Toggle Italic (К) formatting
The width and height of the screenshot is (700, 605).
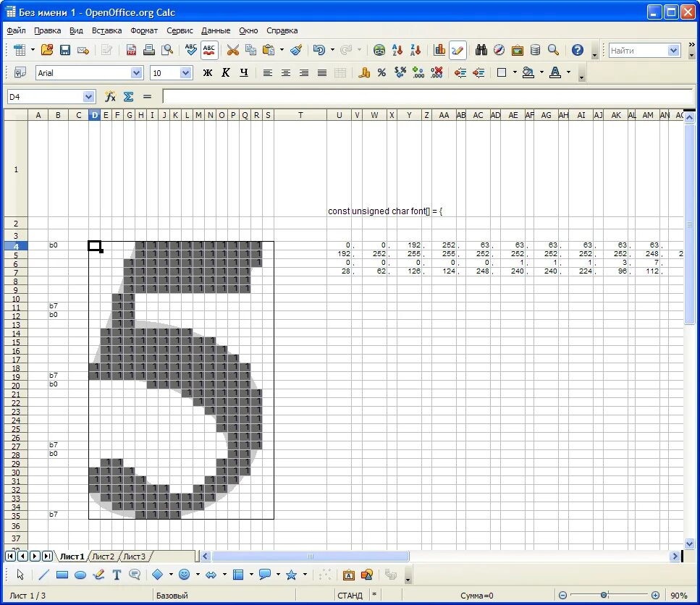pos(226,72)
